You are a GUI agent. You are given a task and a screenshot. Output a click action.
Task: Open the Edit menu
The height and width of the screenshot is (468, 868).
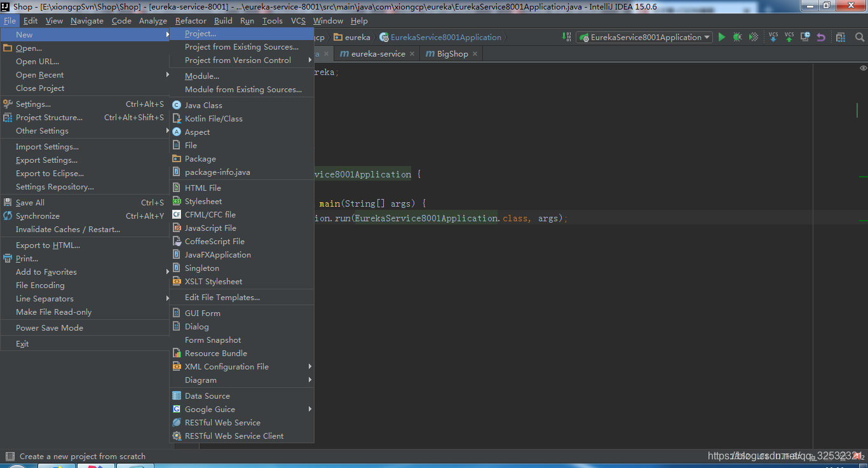(x=31, y=20)
